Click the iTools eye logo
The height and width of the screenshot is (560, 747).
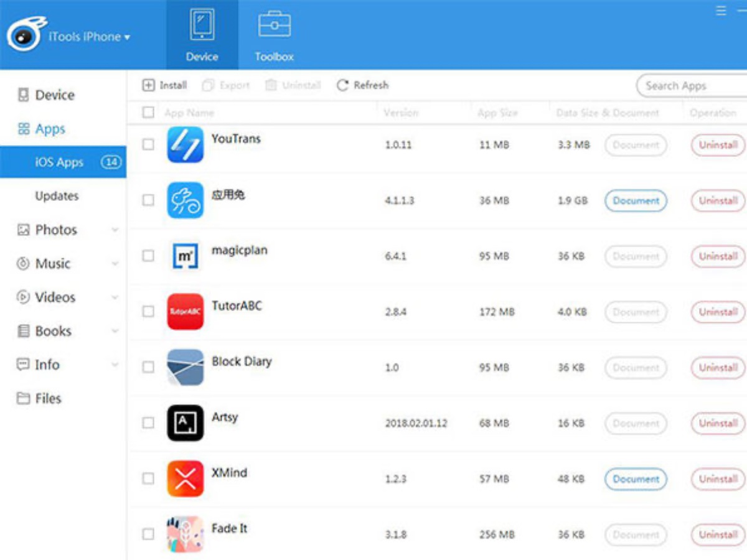27,35
